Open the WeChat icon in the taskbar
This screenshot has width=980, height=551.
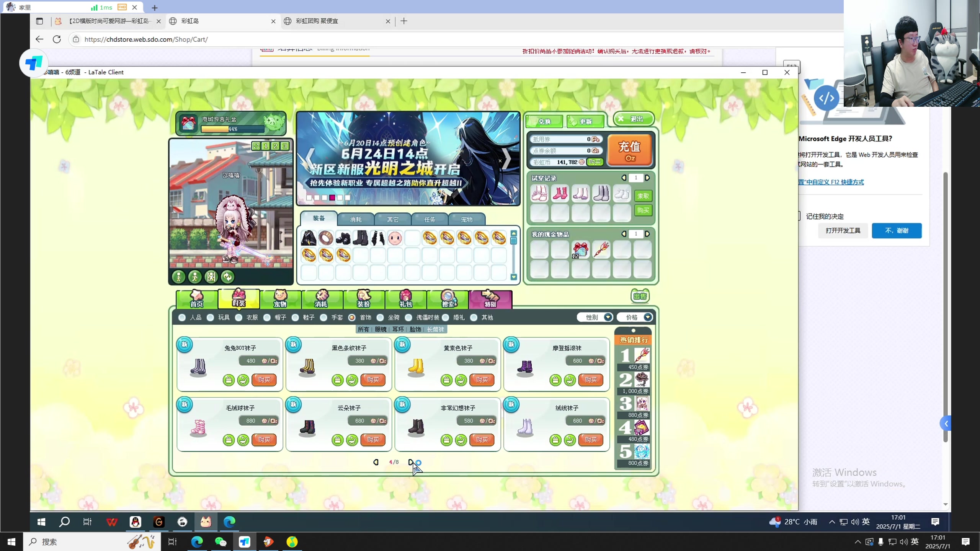tap(221, 541)
